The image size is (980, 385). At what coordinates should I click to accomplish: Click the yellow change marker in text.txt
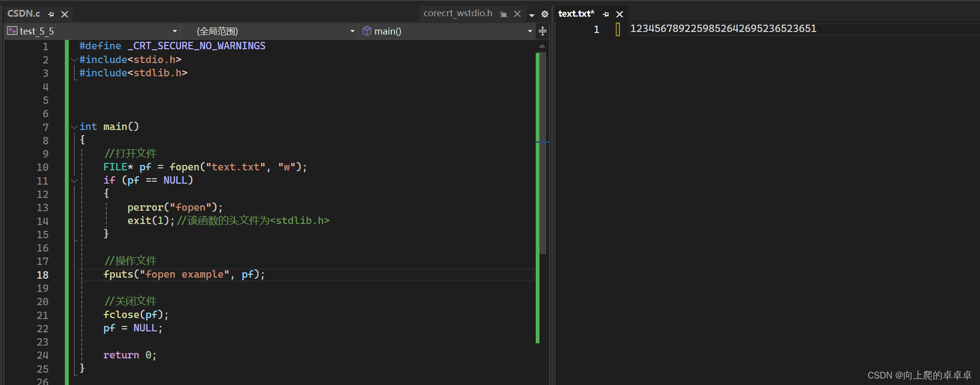click(618, 30)
